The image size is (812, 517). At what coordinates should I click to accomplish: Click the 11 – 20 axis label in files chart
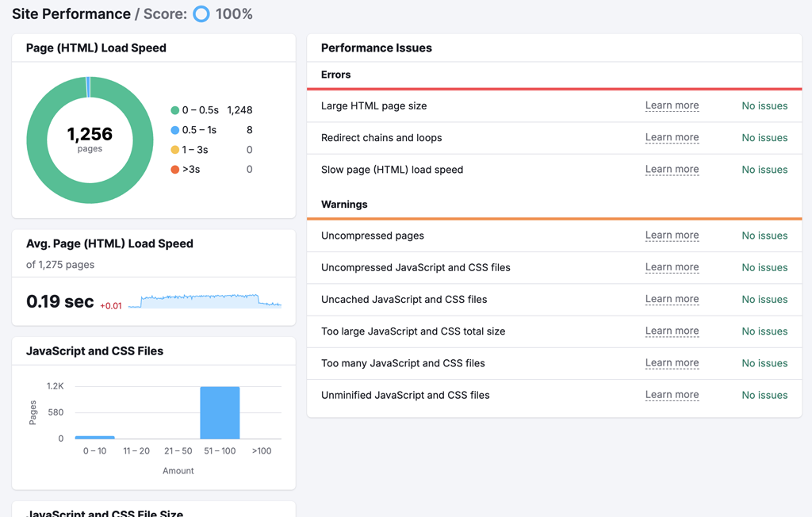[x=136, y=451]
